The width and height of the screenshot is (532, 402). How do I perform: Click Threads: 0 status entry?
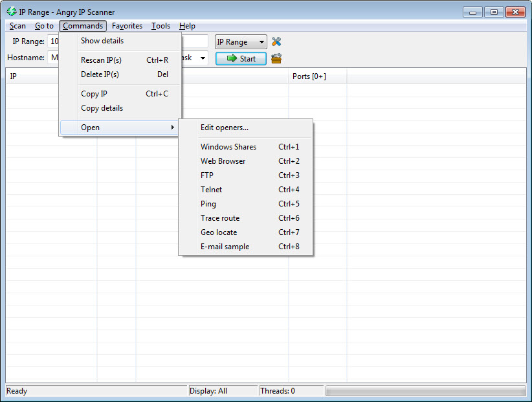pos(278,391)
